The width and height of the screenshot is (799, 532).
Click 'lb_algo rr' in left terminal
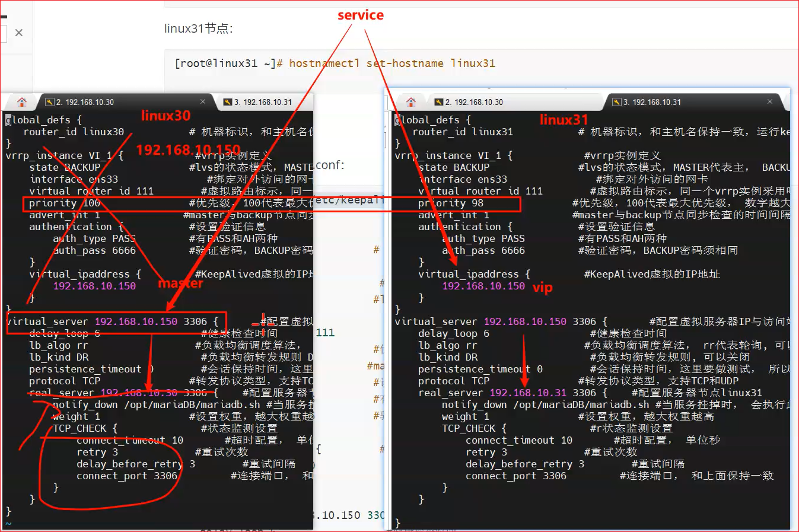(59, 345)
